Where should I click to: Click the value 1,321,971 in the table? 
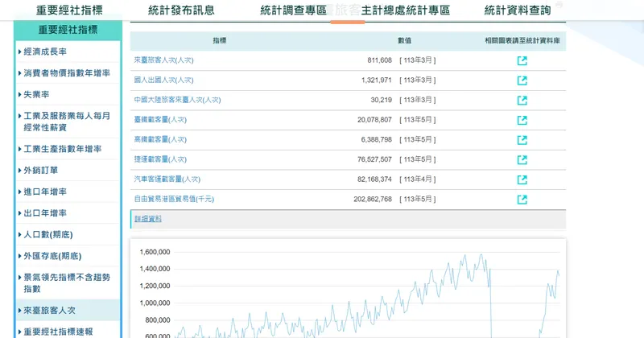(x=377, y=80)
